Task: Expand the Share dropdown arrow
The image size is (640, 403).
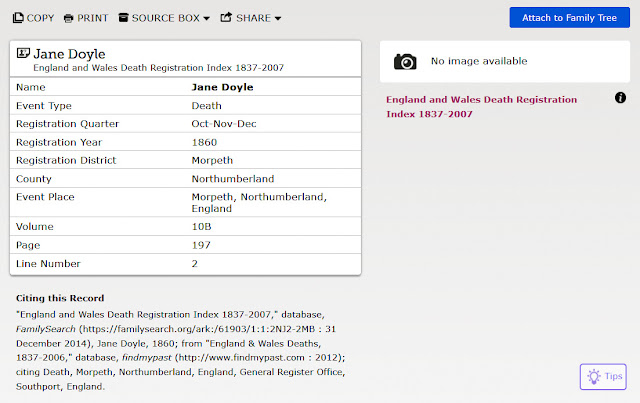Action: point(277,19)
